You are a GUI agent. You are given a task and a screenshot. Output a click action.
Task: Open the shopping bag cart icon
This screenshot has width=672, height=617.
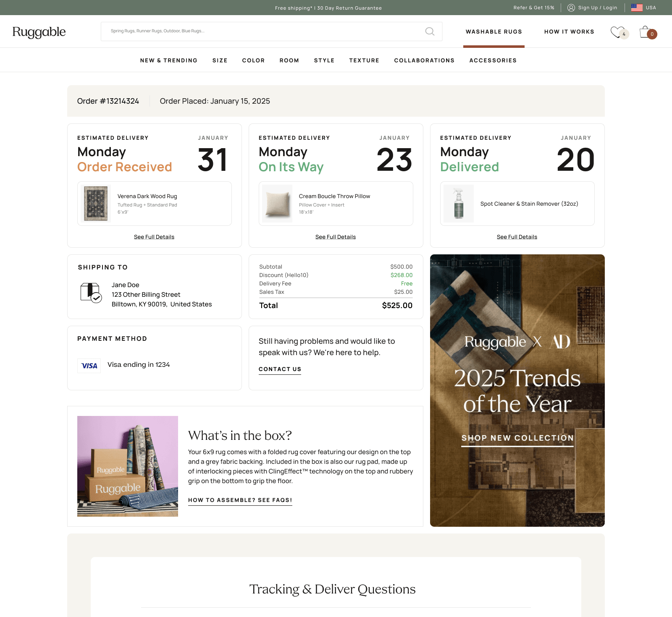click(645, 32)
